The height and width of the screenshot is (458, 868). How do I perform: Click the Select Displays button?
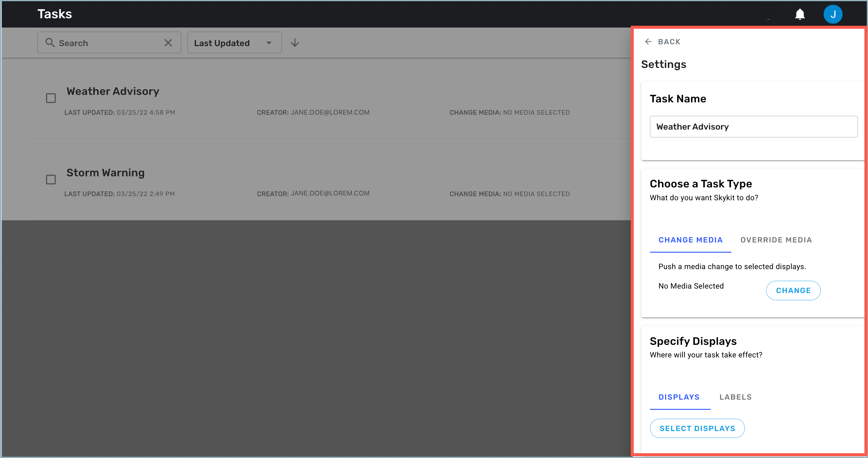coord(697,428)
